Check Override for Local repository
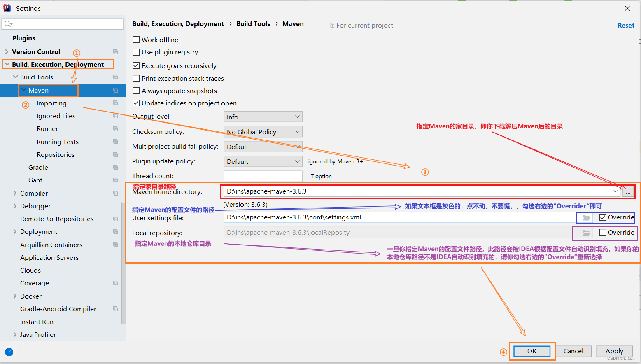Image resolution: width=641 pixels, height=364 pixels. pyautogui.click(x=603, y=232)
